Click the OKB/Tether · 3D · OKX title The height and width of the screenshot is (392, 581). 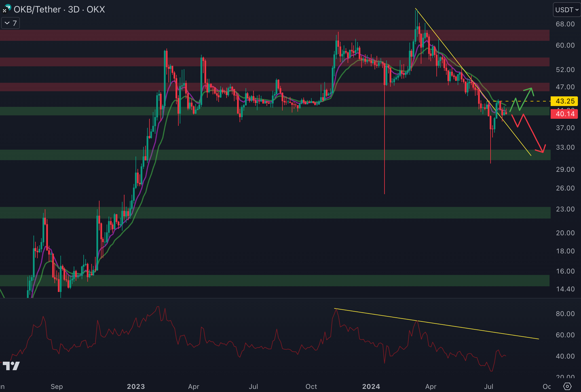coord(59,9)
